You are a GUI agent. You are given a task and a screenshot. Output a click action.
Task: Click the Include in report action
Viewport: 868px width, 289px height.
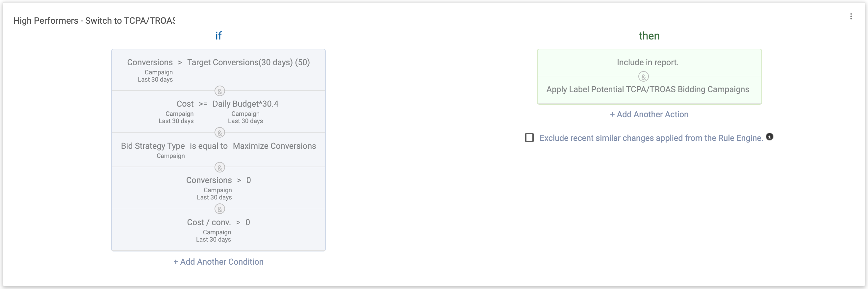(647, 63)
